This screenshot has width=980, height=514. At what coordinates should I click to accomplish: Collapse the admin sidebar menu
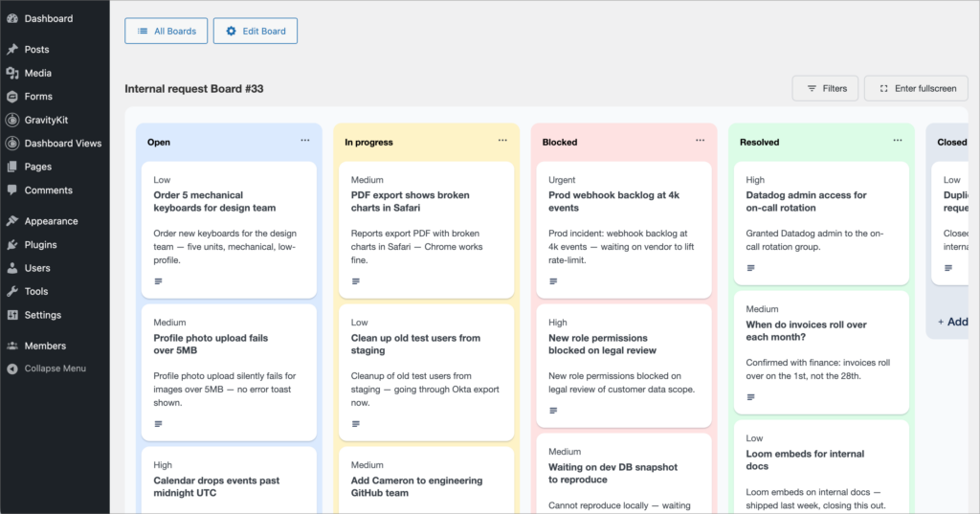tap(55, 369)
